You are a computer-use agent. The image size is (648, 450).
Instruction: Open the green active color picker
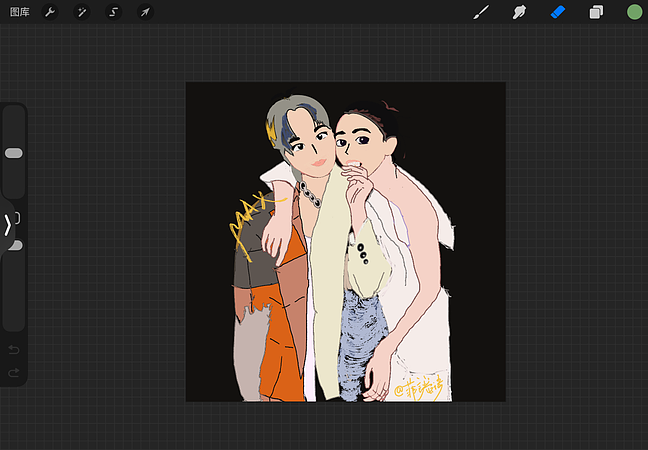pyautogui.click(x=634, y=12)
